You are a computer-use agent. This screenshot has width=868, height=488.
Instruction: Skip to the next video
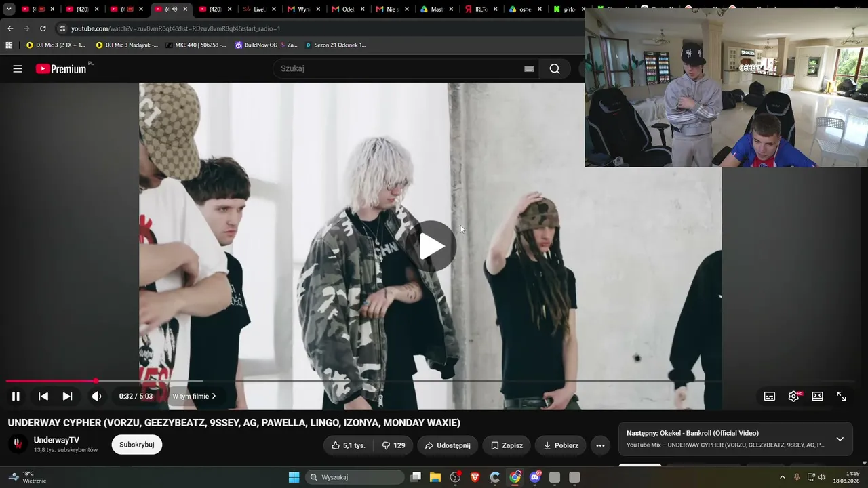[x=68, y=396]
